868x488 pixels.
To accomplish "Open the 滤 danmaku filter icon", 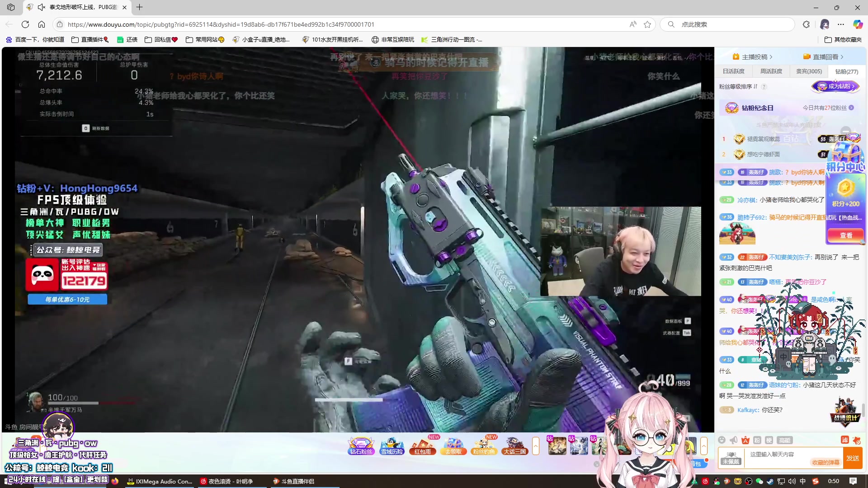I will click(844, 440).
